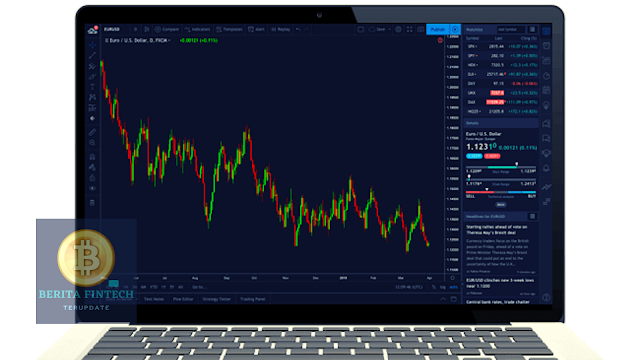640x360 pixels.
Task: Click the Sell/Buy technical analysis gauge
Action: point(501,192)
